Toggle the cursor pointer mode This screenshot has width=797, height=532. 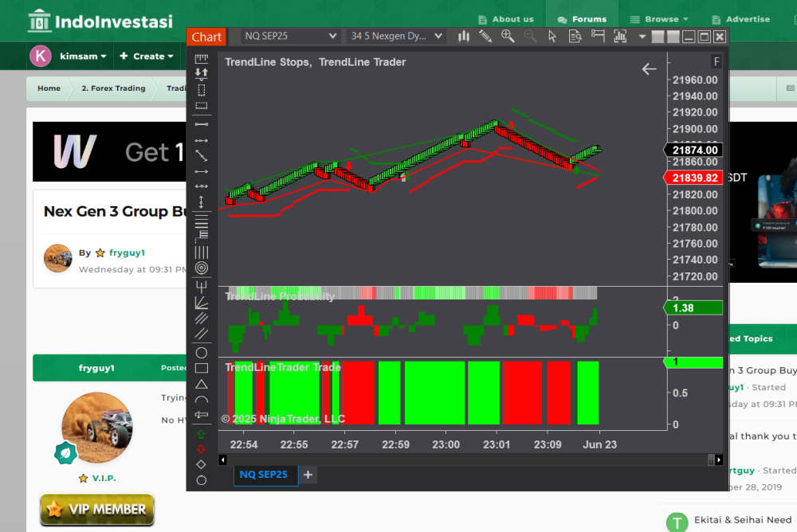pyautogui.click(x=553, y=37)
